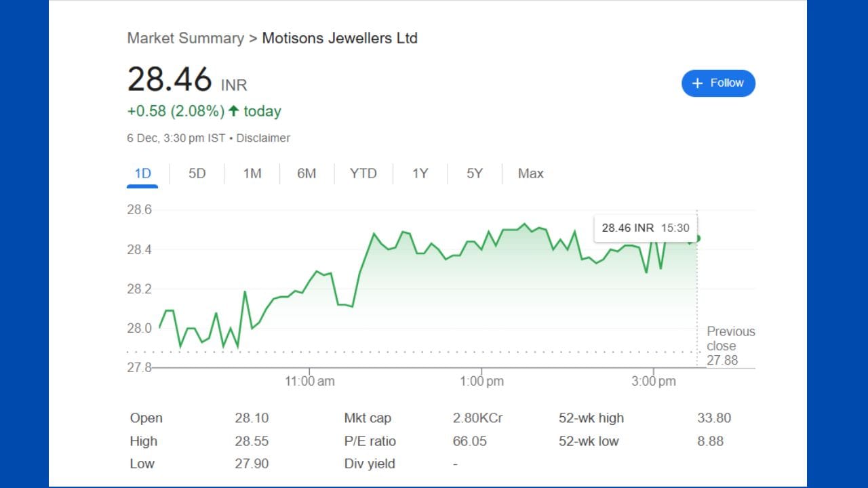Viewport: 868px width, 488px height.
Task: Open the Max range tab
Action: point(530,174)
